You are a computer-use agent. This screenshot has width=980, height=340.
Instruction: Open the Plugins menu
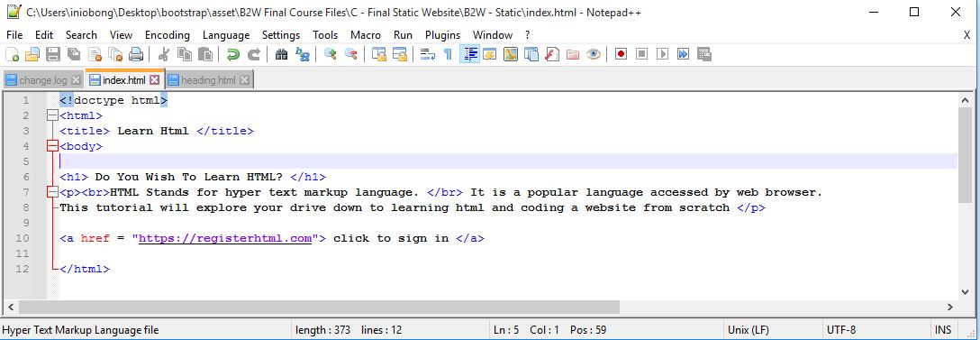click(442, 35)
